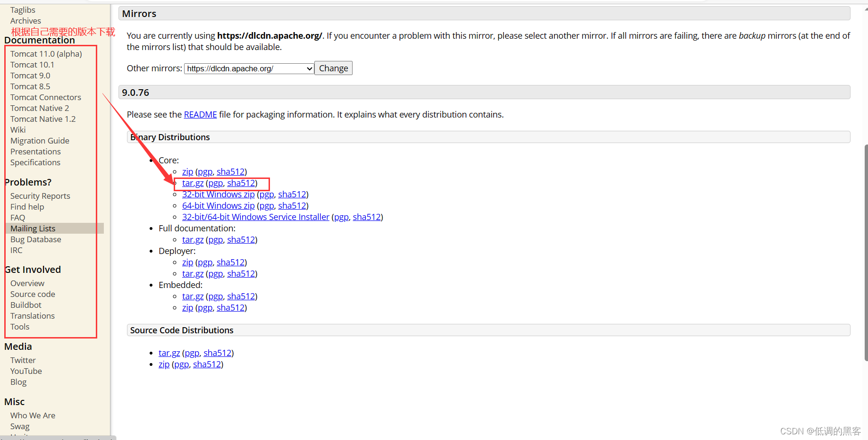This screenshot has width=868, height=440.
Task: Open Tomcat Native 1.2 documentation
Action: click(43, 119)
